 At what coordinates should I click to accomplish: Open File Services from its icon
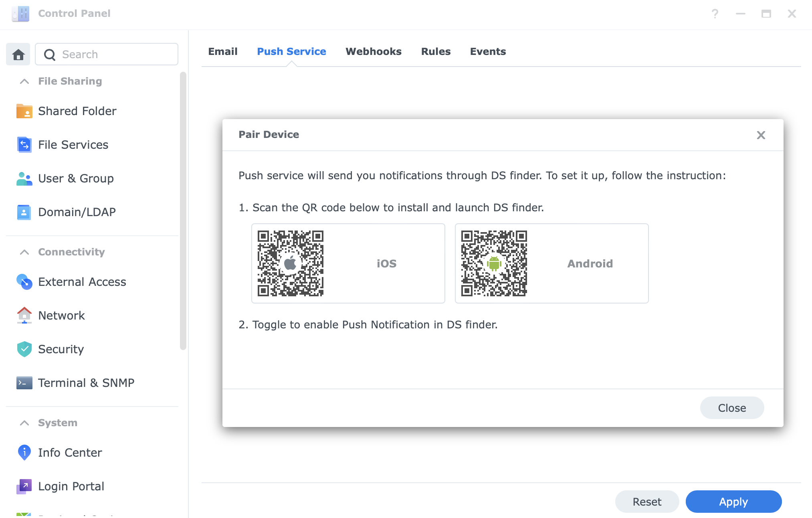tap(24, 145)
